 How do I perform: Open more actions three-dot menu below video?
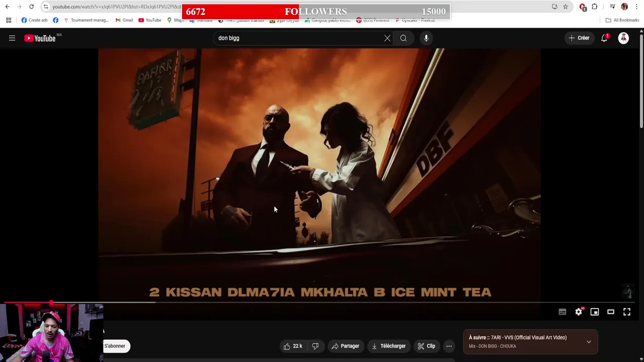pyautogui.click(x=449, y=346)
